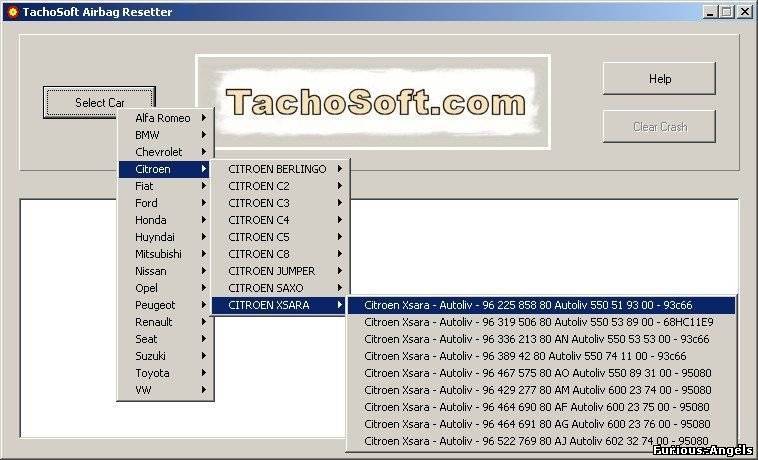Click the Select Car button
This screenshot has width=758, height=460.
click(100, 102)
